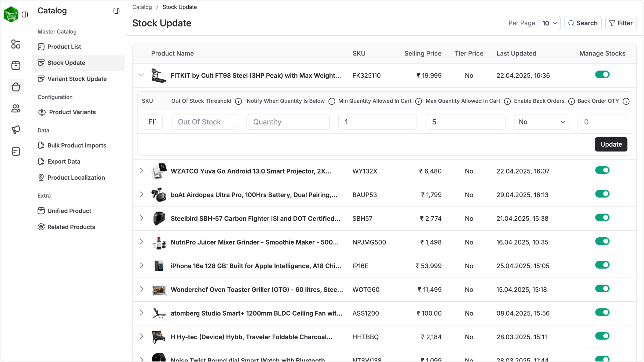Viewport: 644px width, 362px height.
Task: Open Product Variants configuration item
Action: click(x=78, y=112)
